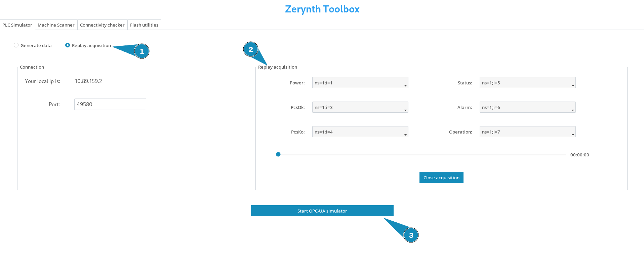Click the replay timeline slider handle
Viewport: 644px width, 264px height.
pyautogui.click(x=278, y=154)
